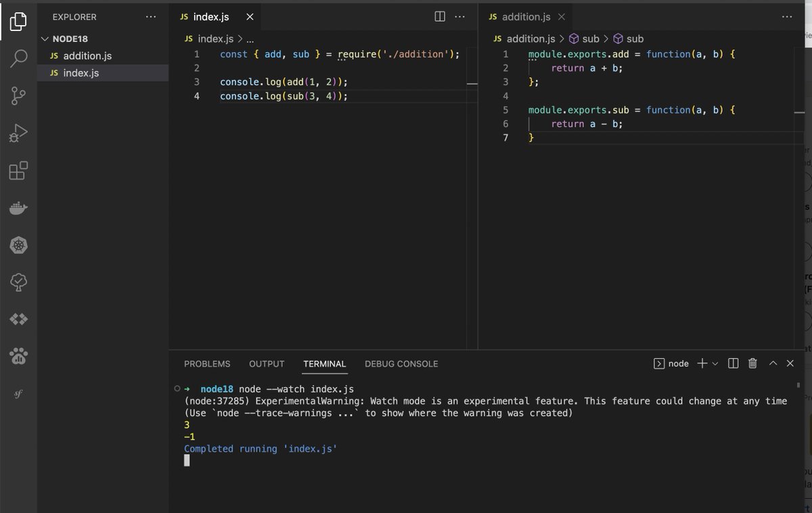
Task: Select index.js in the file tree
Action: click(x=102, y=72)
